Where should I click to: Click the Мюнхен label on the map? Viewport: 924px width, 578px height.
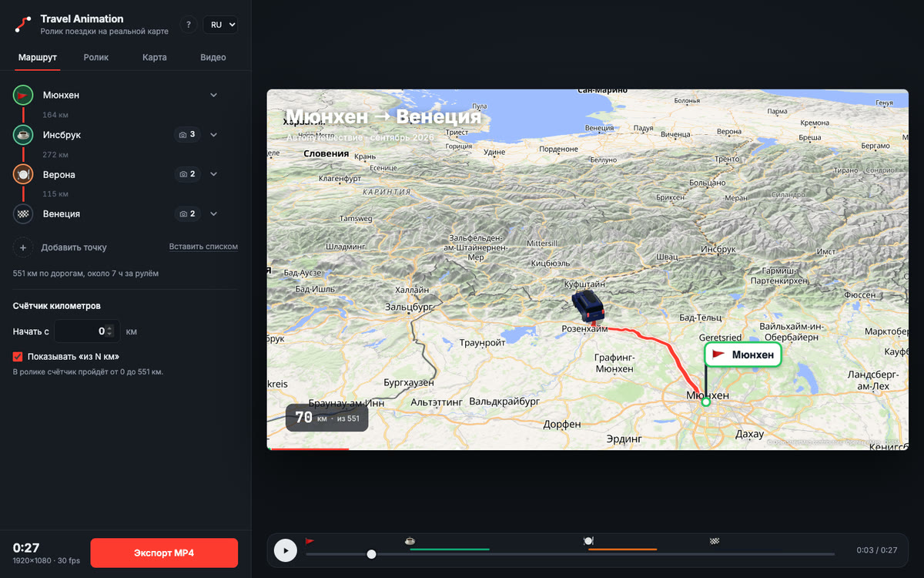point(743,355)
